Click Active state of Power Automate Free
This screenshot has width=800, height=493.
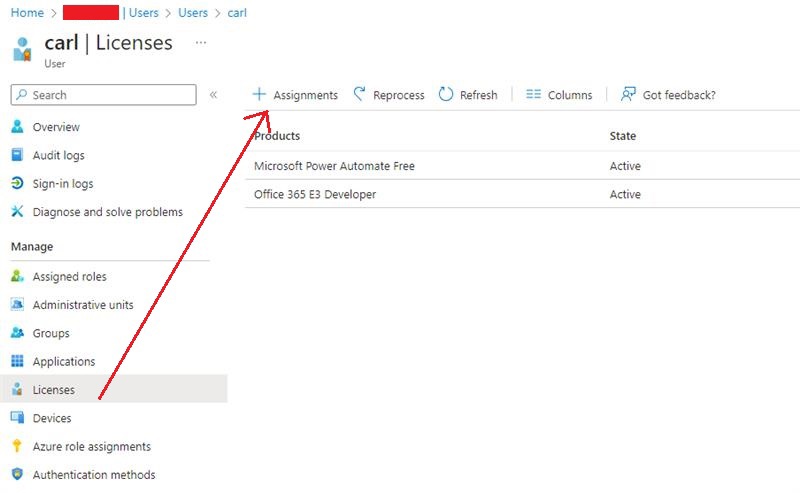click(x=625, y=166)
